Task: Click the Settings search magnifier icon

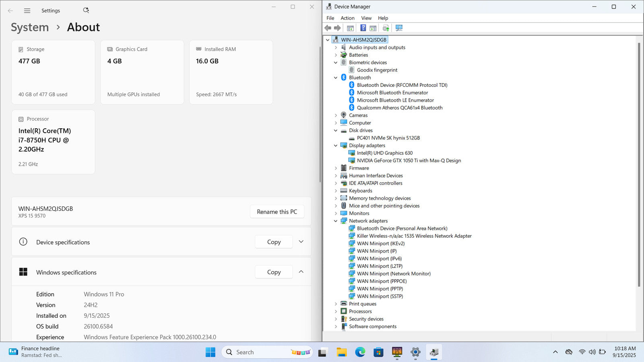Action: [x=86, y=10]
